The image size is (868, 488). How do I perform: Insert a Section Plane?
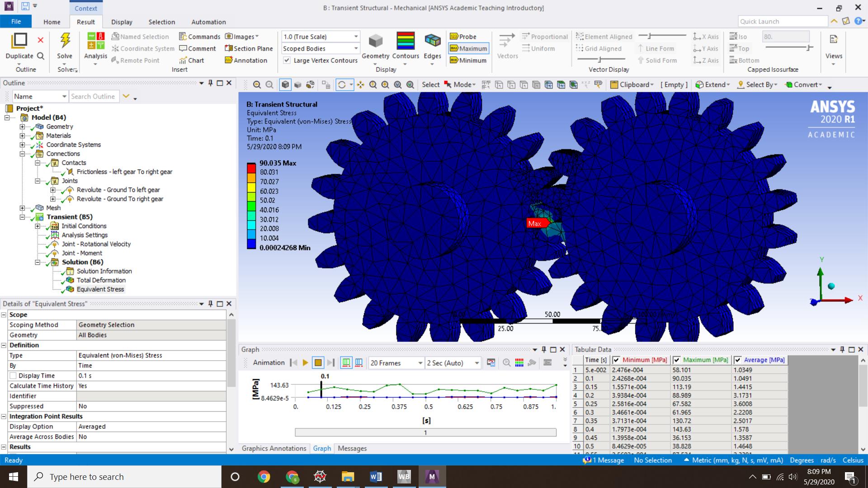tap(249, 48)
